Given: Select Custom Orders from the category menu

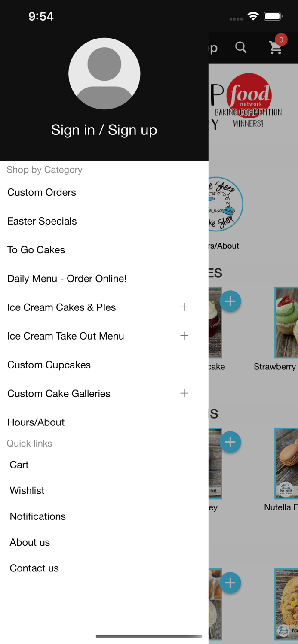Looking at the screenshot, I should (41, 192).
